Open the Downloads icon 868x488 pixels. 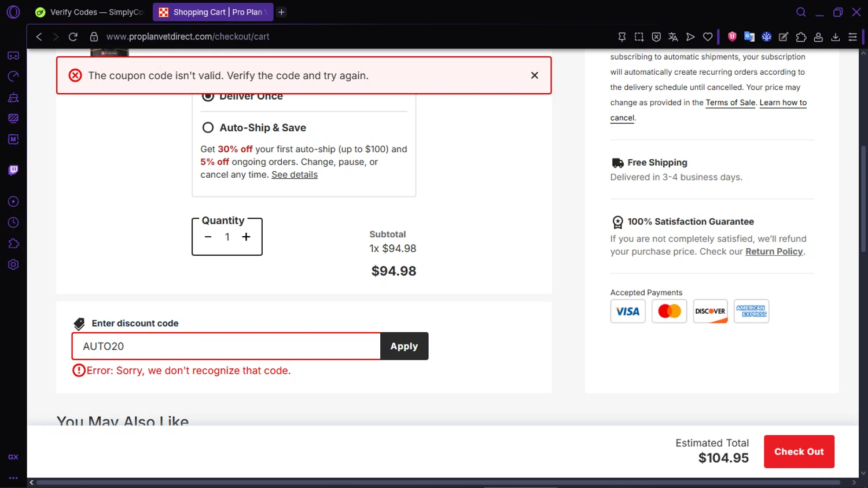(836, 36)
